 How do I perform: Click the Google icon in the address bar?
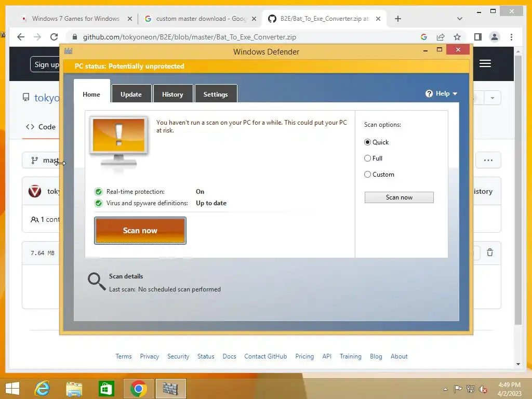coord(424,37)
